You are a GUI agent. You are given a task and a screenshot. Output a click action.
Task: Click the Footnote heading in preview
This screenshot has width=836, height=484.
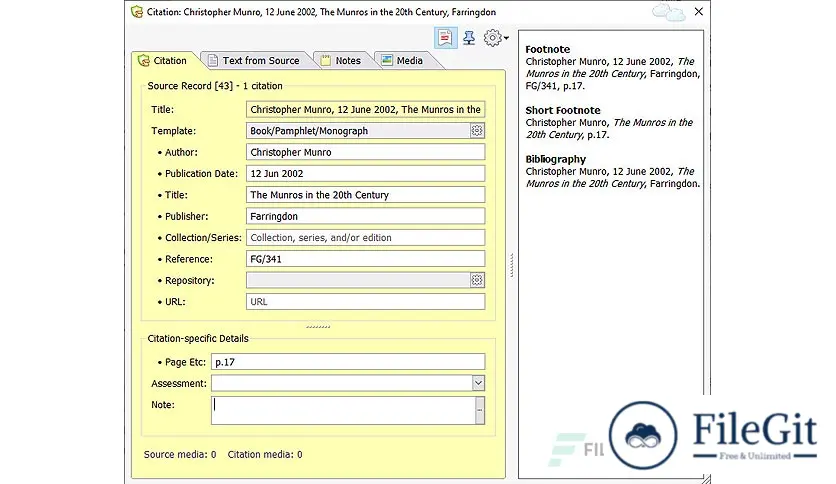pos(548,49)
